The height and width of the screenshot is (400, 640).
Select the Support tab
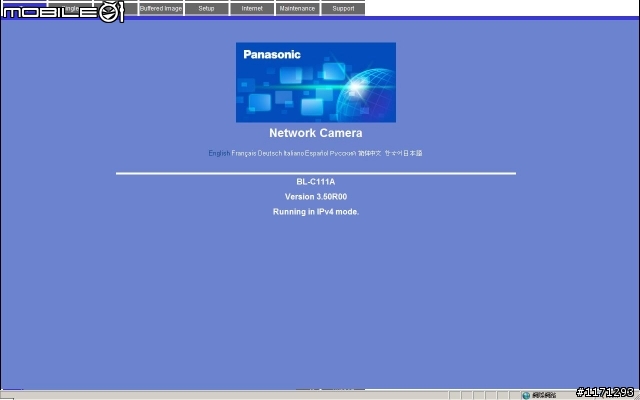[x=343, y=8]
